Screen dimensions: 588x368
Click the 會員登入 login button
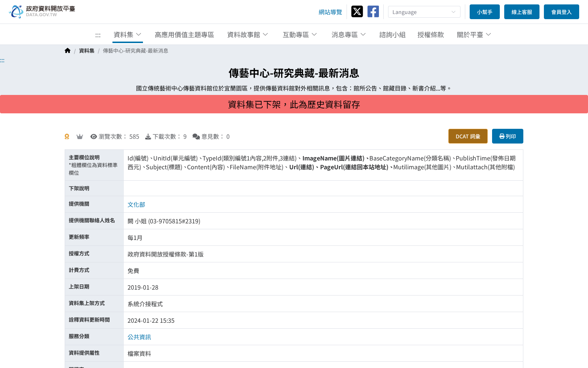point(562,12)
